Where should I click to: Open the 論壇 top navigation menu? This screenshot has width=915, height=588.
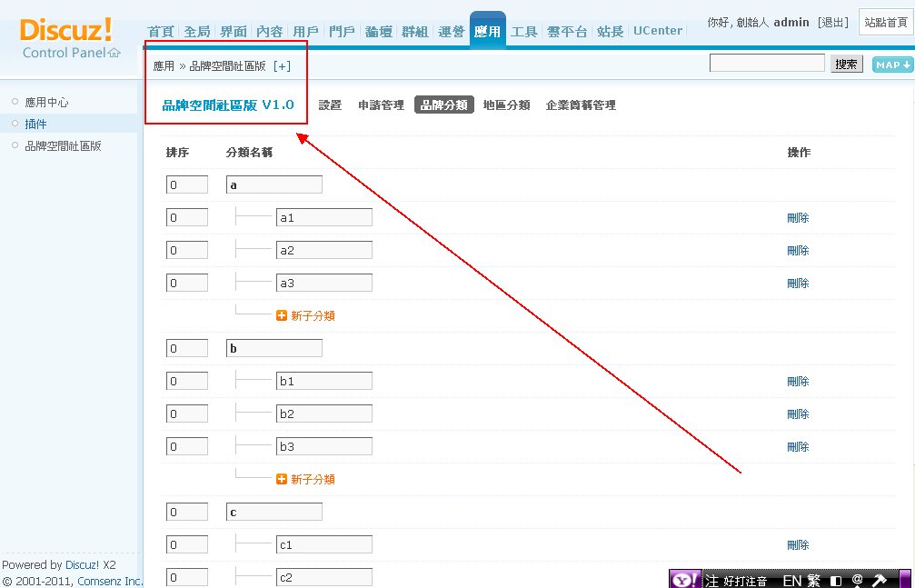click(379, 31)
